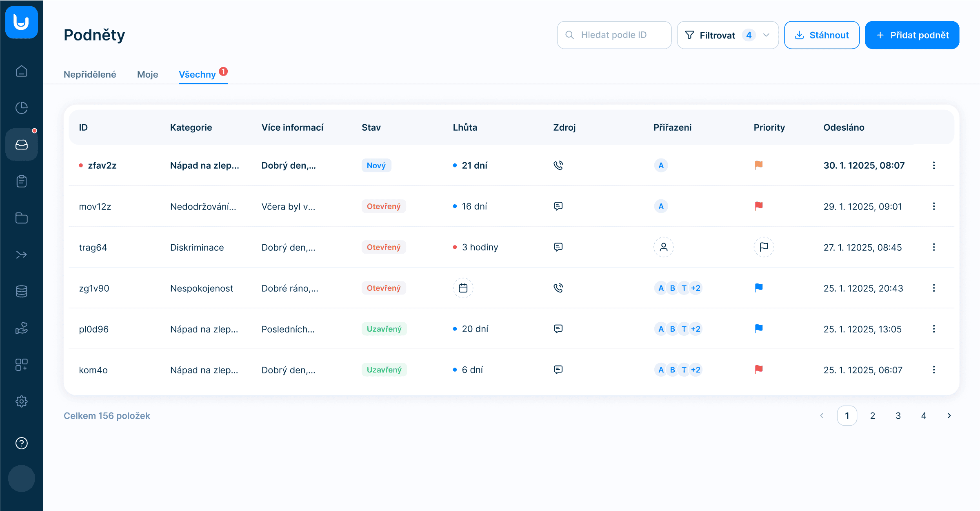Viewport: 980px width, 511px height.
Task: Set the priority flag for trag64
Action: tap(764, 247)
